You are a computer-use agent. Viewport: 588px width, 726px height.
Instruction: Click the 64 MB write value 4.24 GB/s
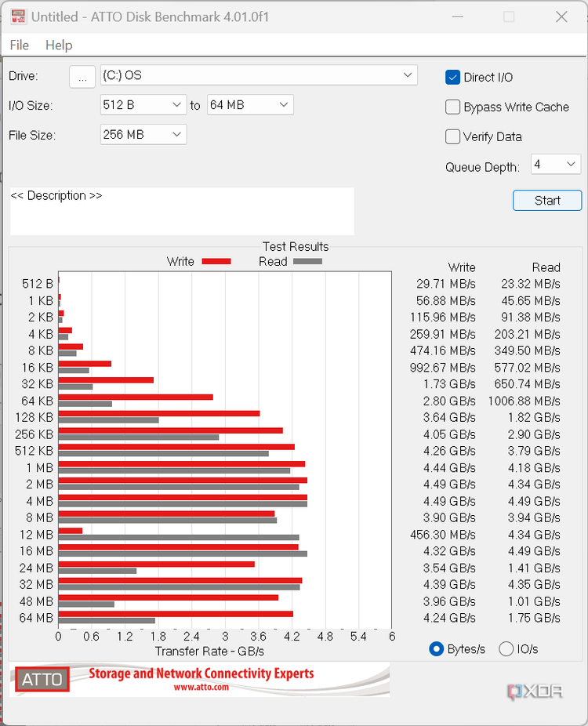tap(449, 618)
